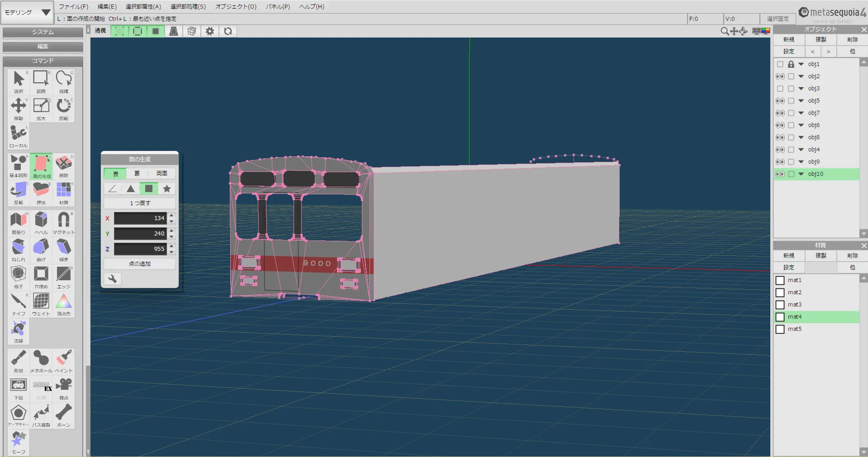This screenshot has width=868, height=457.
Task: Show obj3 by clicking its visibility box
Action: click(780, 89)
